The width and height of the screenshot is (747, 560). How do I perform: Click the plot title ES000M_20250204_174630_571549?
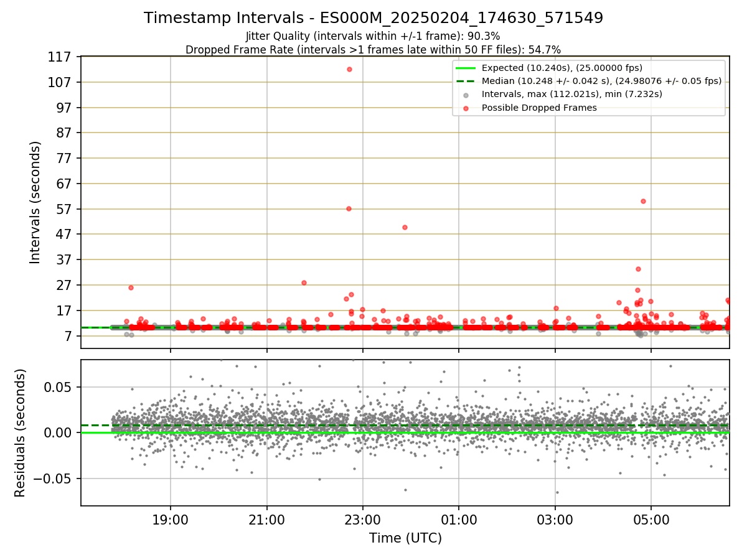pos(374,18)
